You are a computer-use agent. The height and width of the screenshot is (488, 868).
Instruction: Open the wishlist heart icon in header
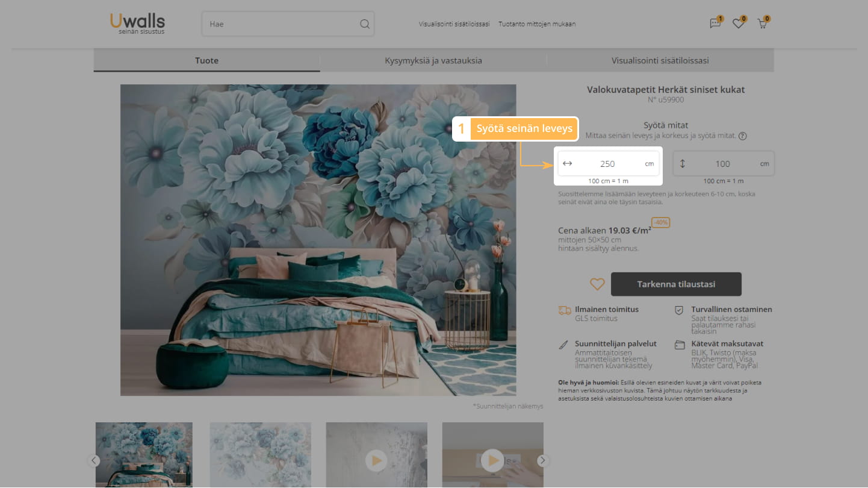point(738,24)
